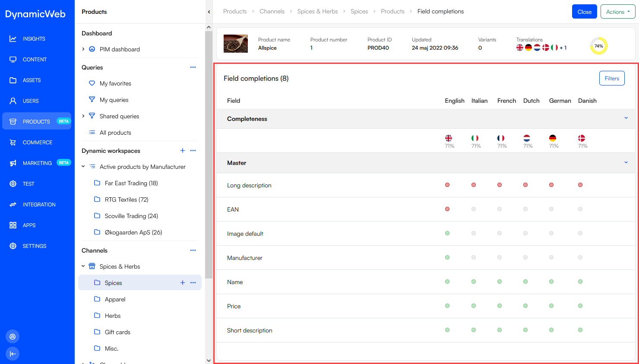Image resolution: width=639 pixels, height=364 pixels.
Task: Click Dutch green dot for Name
Action: point(525,282)
